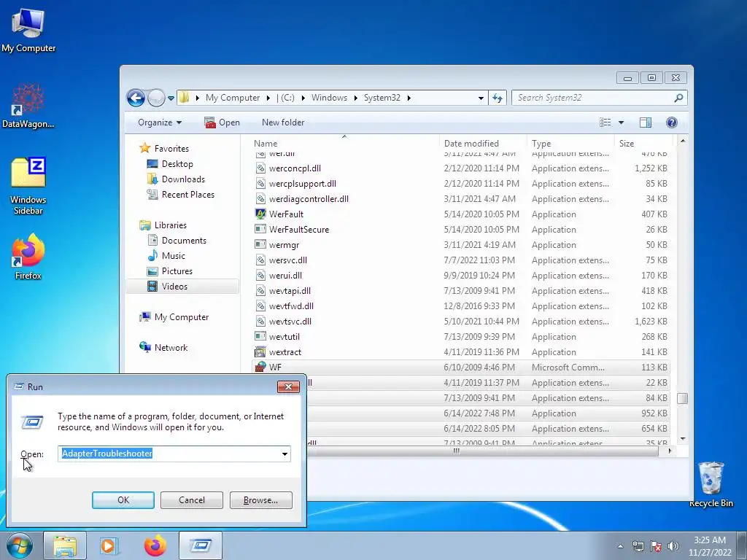Select the wevtutil application icon

(260, 336)
